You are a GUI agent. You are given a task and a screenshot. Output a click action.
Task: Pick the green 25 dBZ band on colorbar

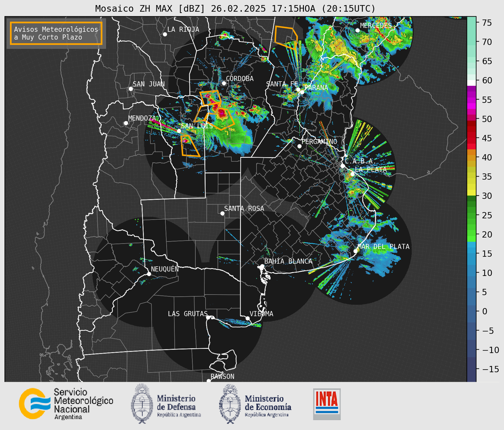pyautogui.click(x=471, y=215)
